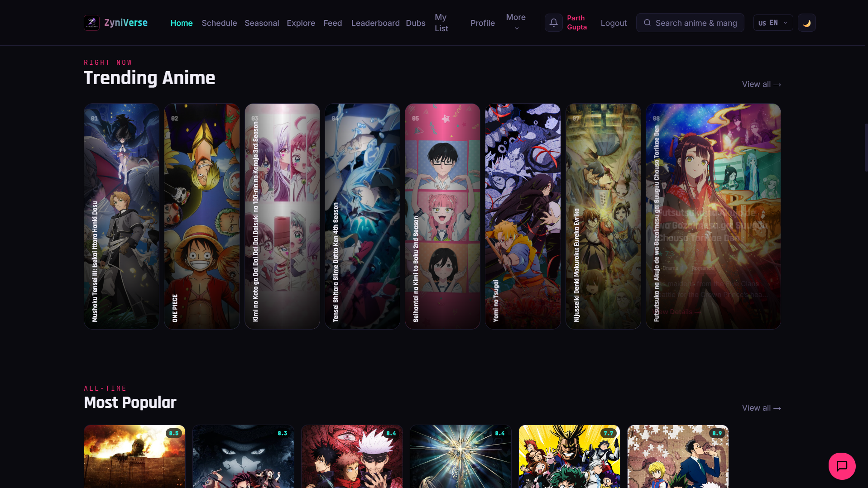Viewport: 868px width, 488px height.
Task: Go to the Schedule tab
Action: 219,23
